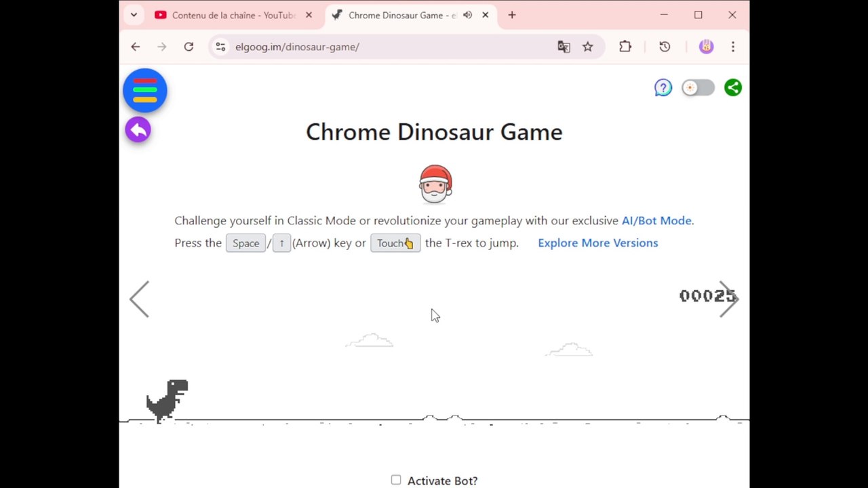This screenshot has width=868, height=488.
Task: Click the purple back arrow button
Action: point(138,129)
